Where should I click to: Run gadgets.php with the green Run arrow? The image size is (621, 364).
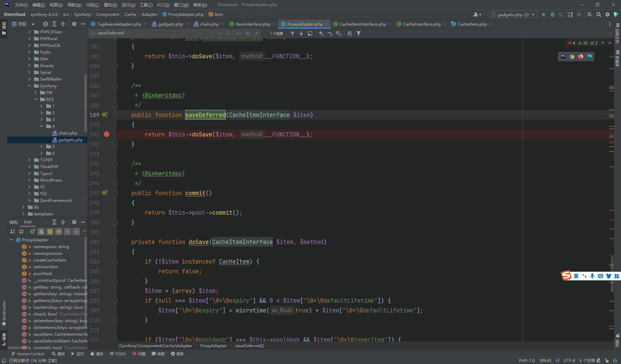click(x=544, y=14)
